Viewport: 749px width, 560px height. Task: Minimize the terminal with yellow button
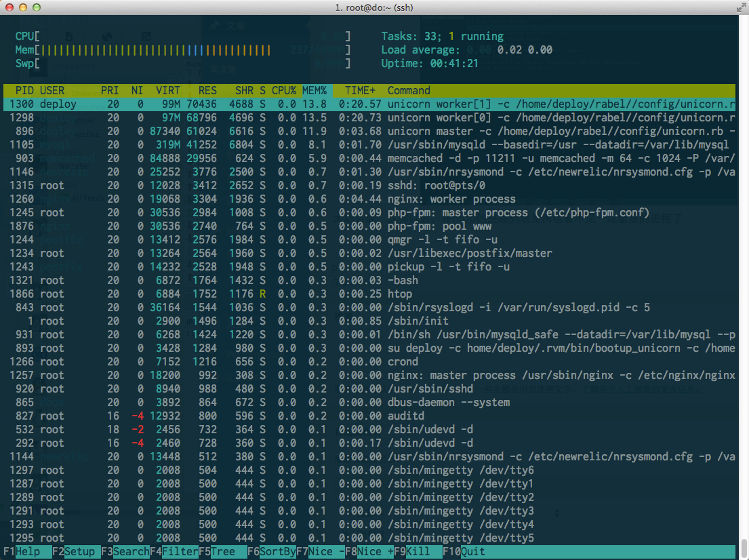click(x=22, y=7)
